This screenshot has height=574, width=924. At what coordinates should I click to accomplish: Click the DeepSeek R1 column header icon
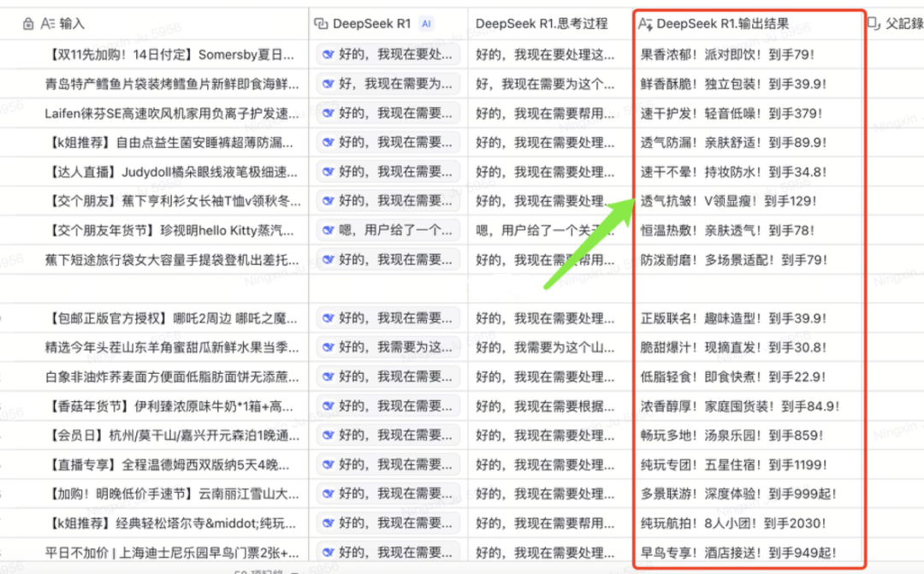[x=321, y=24]
